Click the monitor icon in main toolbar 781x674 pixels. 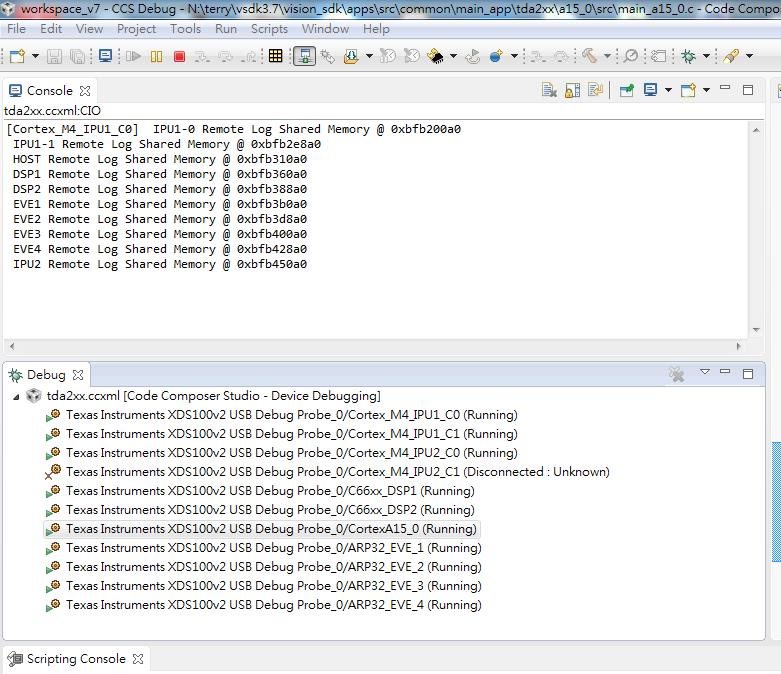pyautogui.click(x=105, y=56)
